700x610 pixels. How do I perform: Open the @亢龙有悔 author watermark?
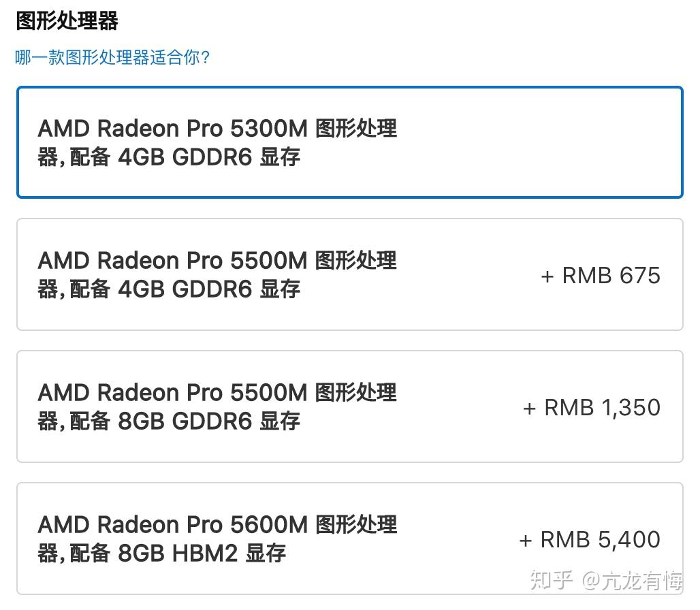(632, 581)
